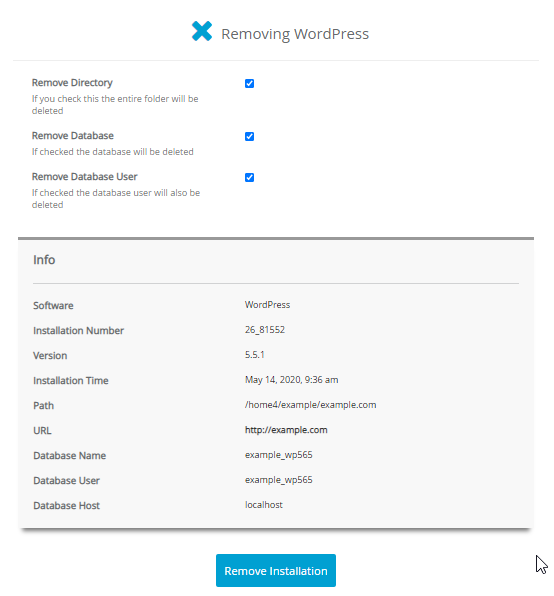Click the Database User value example_wp565
The image size is (554, 596).
[279, 480]
